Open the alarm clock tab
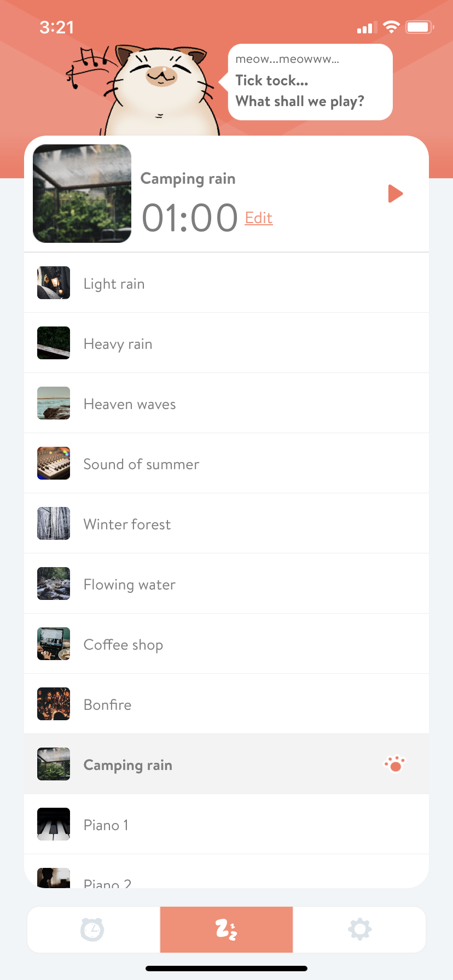 coord(92,929)
